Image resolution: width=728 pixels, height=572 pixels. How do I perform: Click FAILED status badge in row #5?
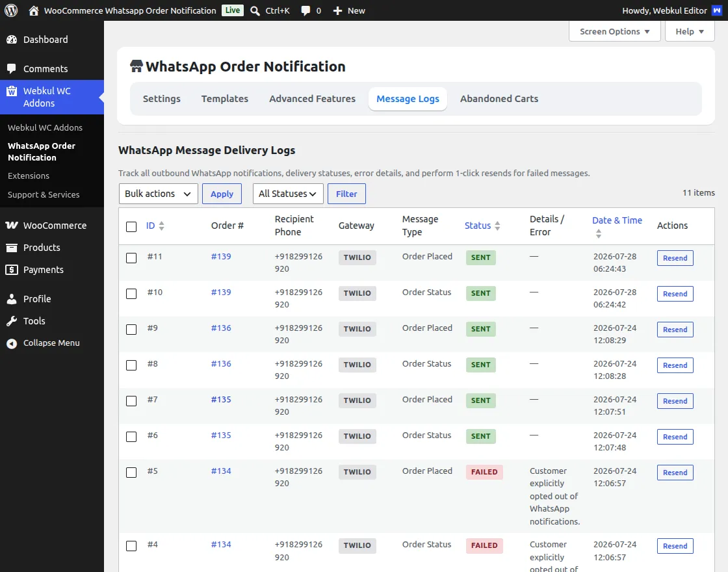484,472
